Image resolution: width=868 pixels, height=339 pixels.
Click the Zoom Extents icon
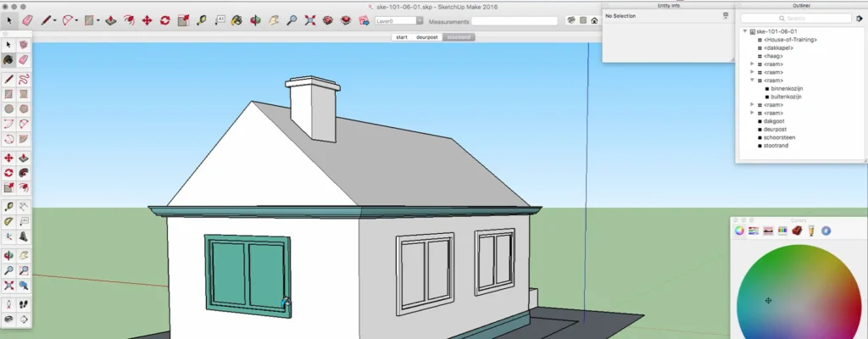click(310, 19)
